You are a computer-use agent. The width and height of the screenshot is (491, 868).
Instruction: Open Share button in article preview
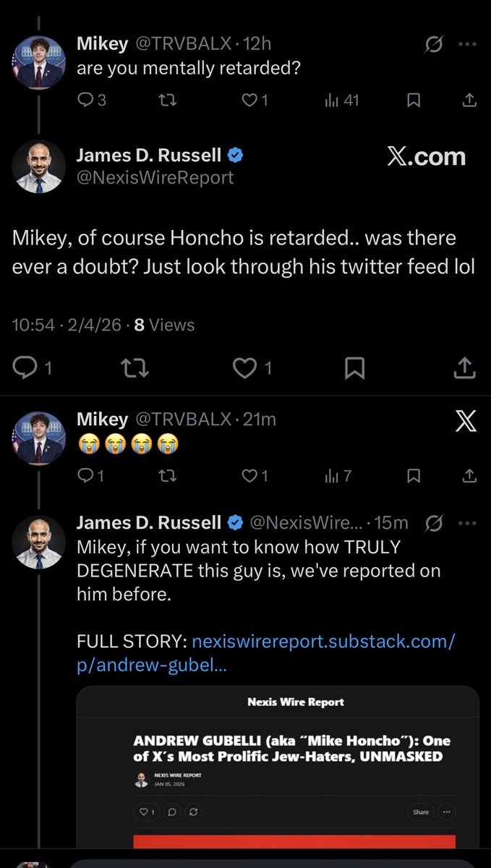(x=421, y=812)
